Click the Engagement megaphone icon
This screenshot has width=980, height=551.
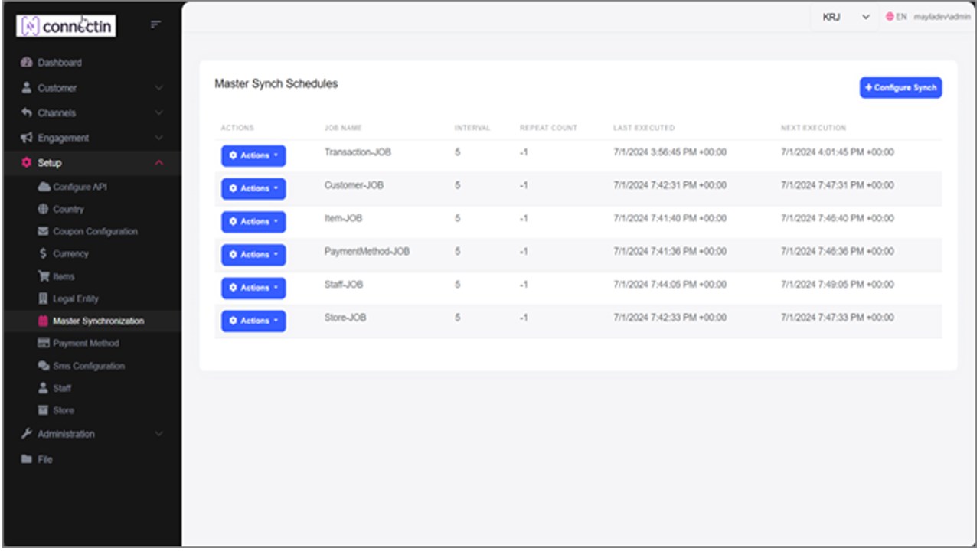pyautogui.click(x=27, y=138)
